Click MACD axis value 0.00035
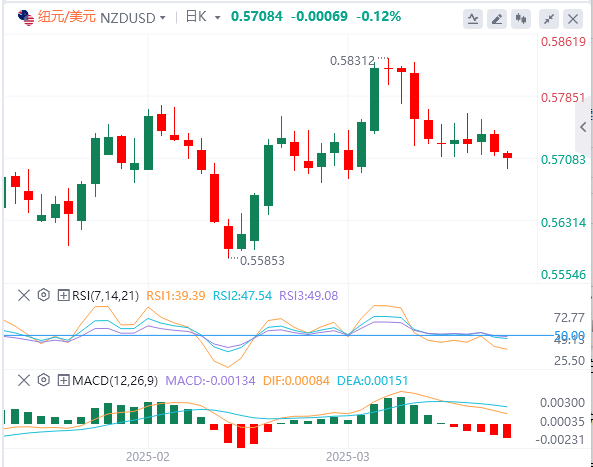This screenshot has width=593, height=467. [x=562, y=421]
